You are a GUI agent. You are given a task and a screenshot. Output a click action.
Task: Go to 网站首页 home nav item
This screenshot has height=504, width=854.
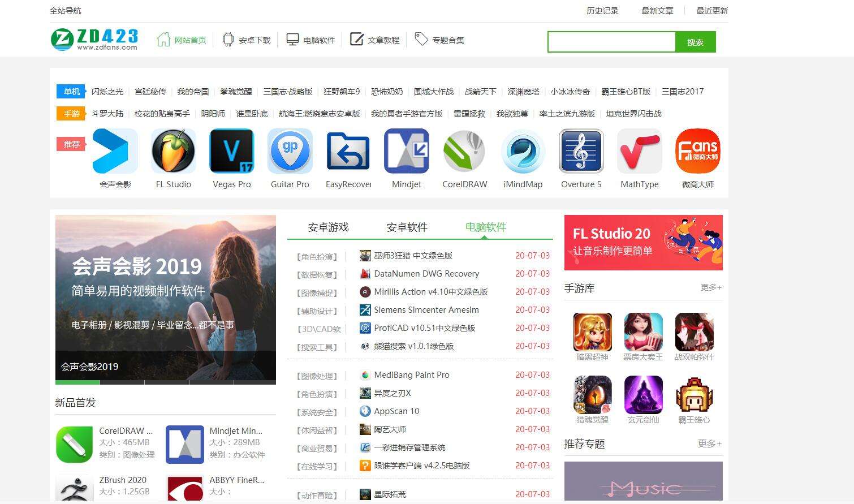click(x=182, y=40)
